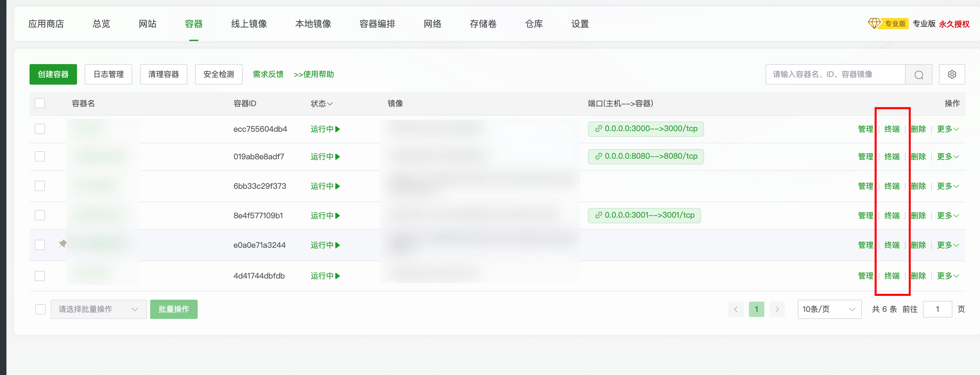Expand 更多 menu for 8e4f577109b1
Image resolution: width=980 pixels, height=375 pixels.
(x=948, y=216)
